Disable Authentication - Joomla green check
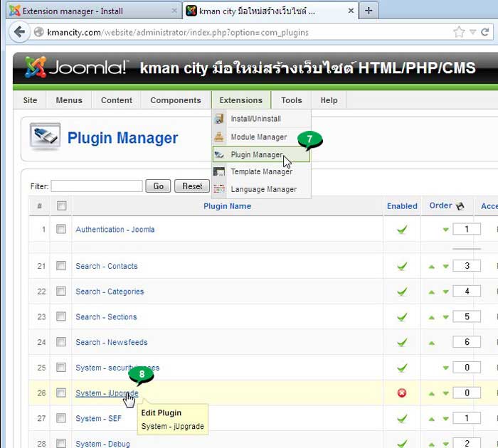Image resolution: width=498 pixels, height=448 pixels. pos(402,229)
